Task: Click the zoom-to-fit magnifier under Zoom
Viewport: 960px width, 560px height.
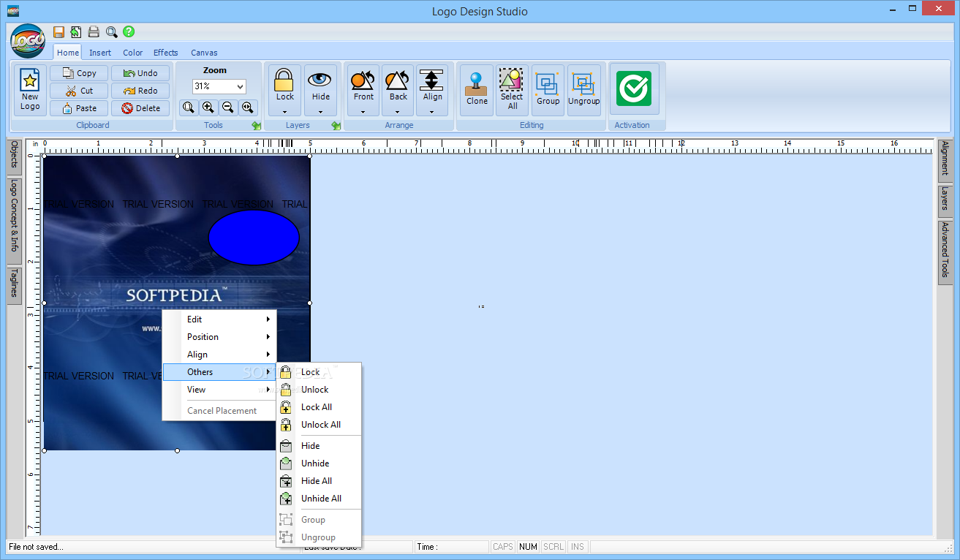Action: coord(189,107)
